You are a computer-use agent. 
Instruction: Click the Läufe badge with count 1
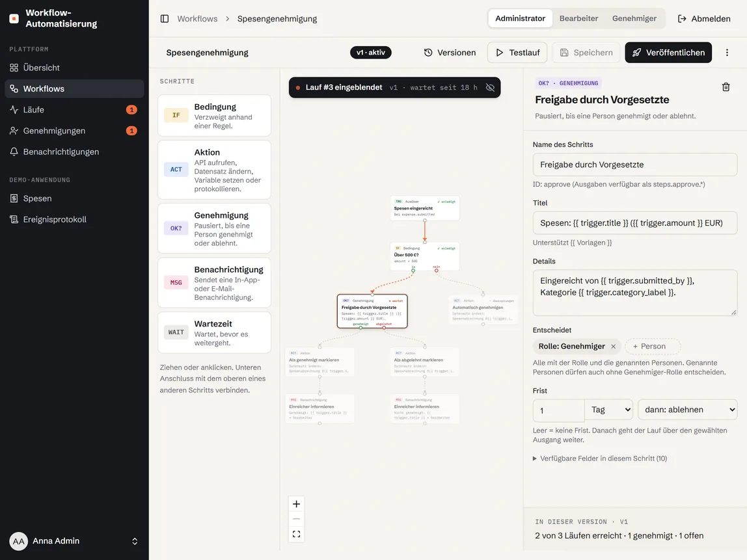click(x=131, y=109)
